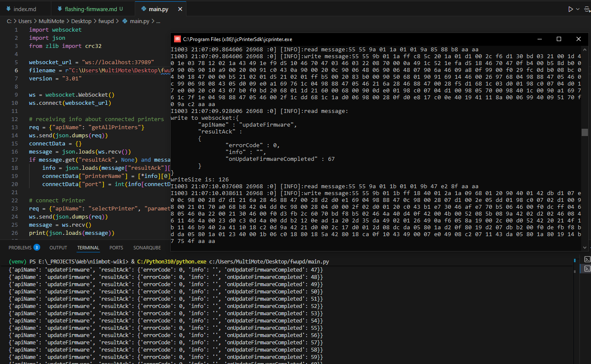Click the Problems count badge

pyautogui.click(x=37, y=248)
